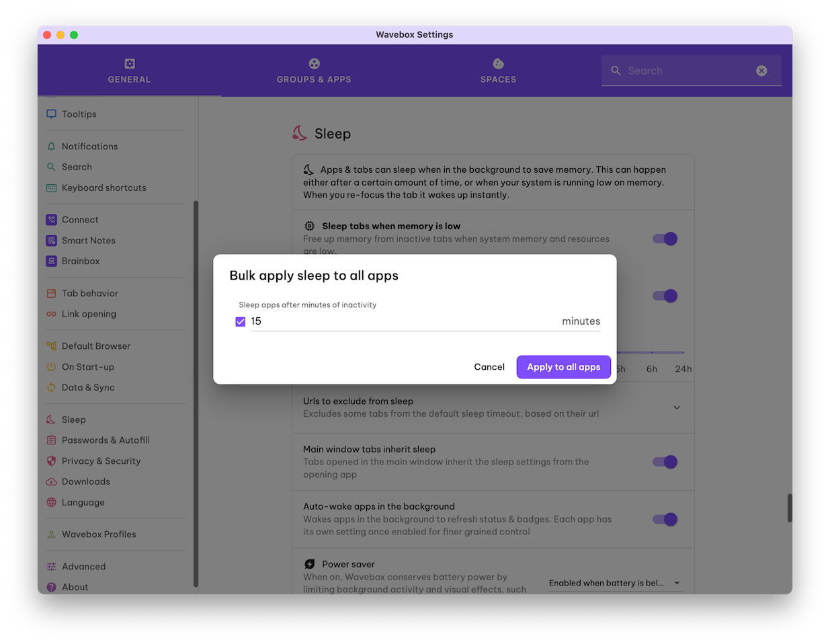Select the Link opening chain icon
Screen dimensions: 830x644
tap(51, 314)
